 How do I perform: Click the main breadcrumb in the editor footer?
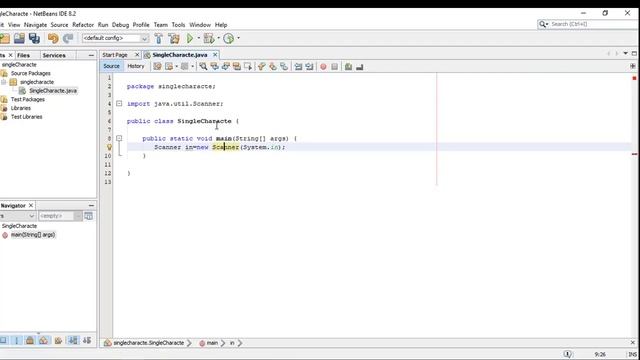(x=212, y=343)
